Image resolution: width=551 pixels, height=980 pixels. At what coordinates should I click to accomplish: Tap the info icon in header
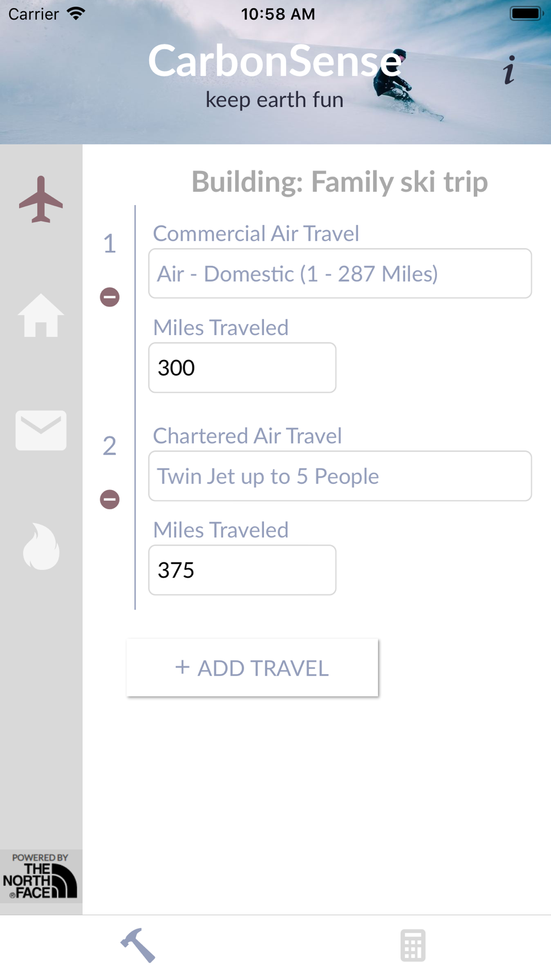tap(509, 71)
